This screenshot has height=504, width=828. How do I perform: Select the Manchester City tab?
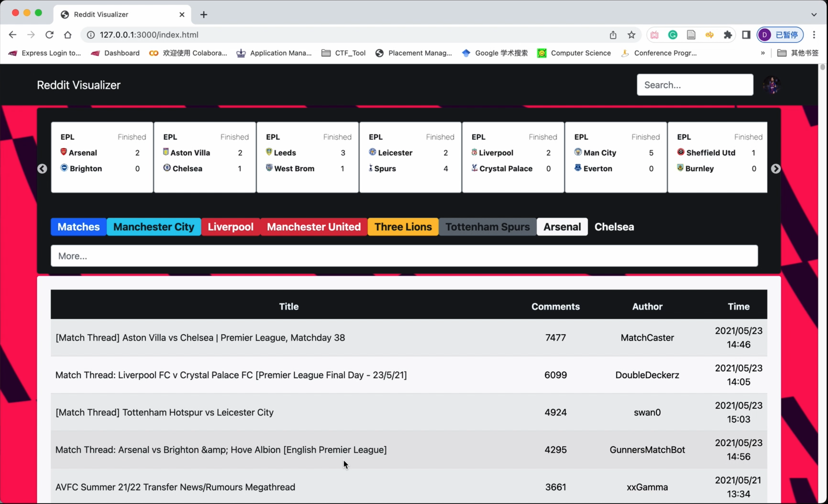154,227
